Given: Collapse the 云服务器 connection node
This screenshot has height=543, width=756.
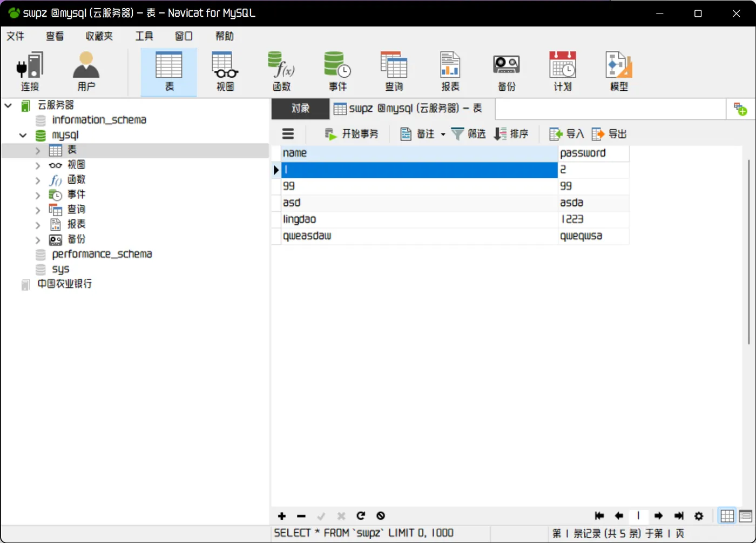Looking at the screenshot, I should point(8,105).
